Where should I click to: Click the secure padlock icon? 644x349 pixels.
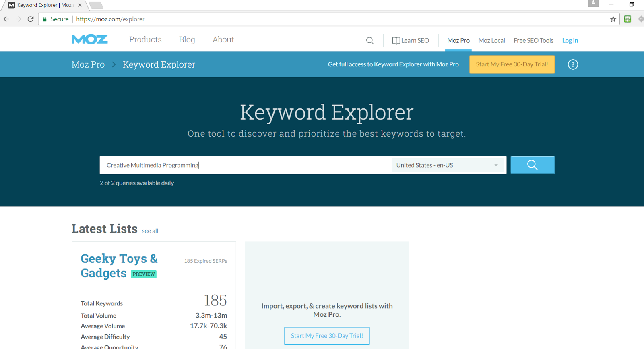pos(45,19)
